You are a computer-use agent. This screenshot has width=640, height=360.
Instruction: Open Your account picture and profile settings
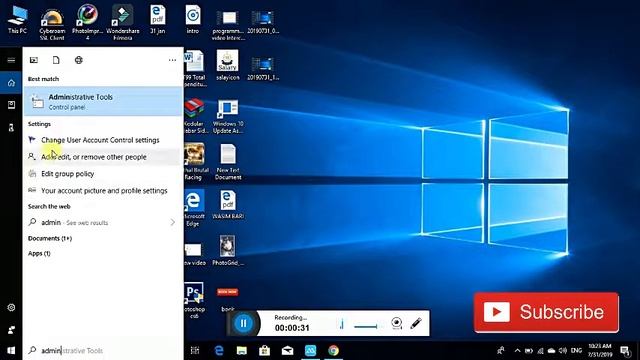103,191
